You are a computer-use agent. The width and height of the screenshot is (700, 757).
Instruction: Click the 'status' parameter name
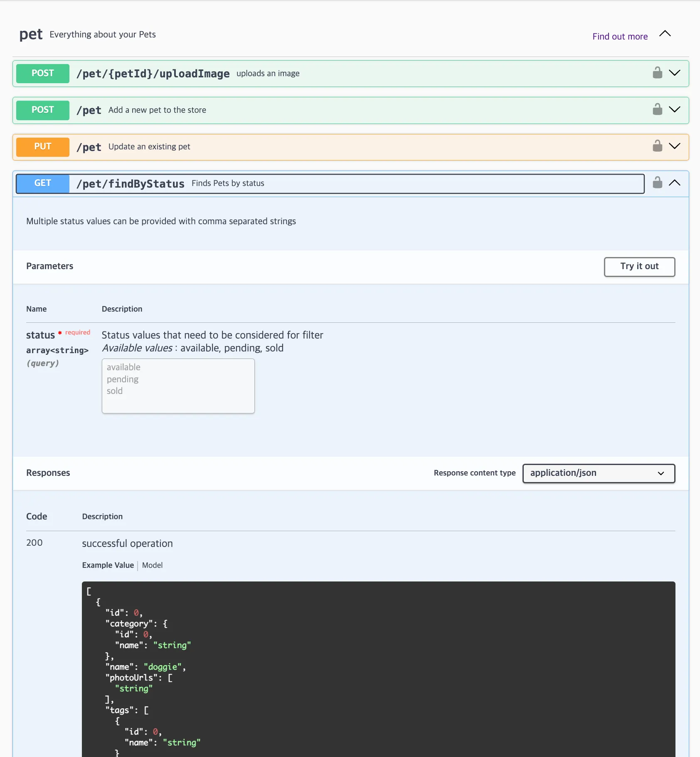40,335
